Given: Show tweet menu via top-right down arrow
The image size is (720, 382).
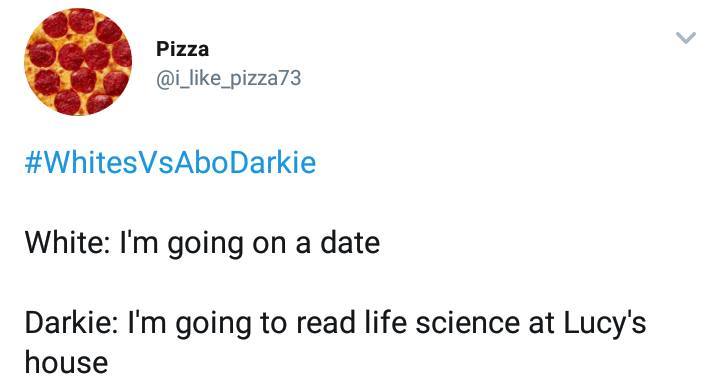Looking at the screenshot, I should (x=686, y=38).
